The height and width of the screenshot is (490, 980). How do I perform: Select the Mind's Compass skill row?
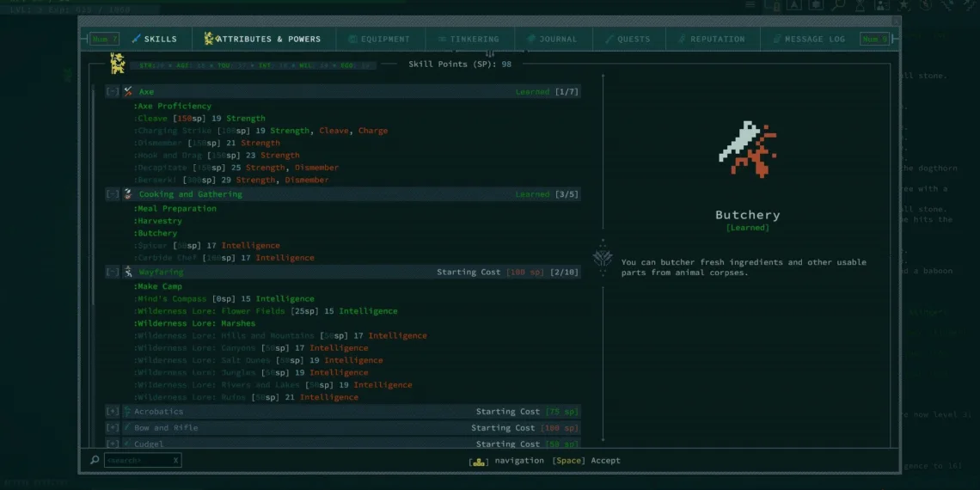(x=224, y=299)
